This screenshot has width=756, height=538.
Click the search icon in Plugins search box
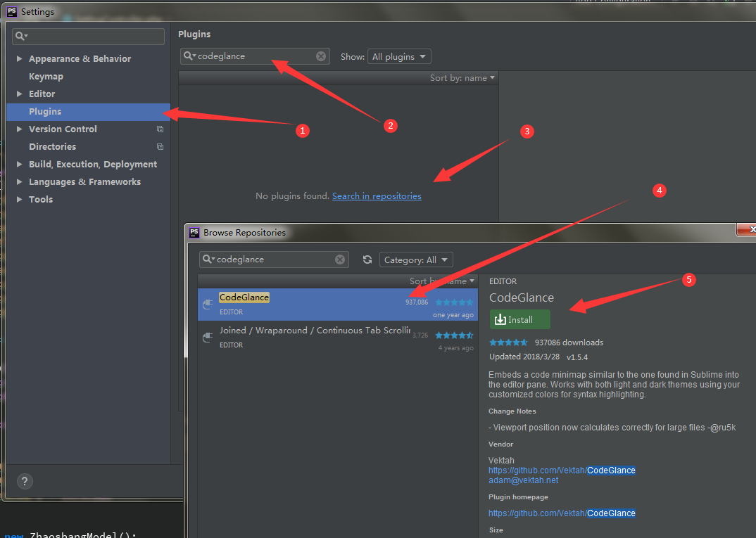[x=189, y=56]
